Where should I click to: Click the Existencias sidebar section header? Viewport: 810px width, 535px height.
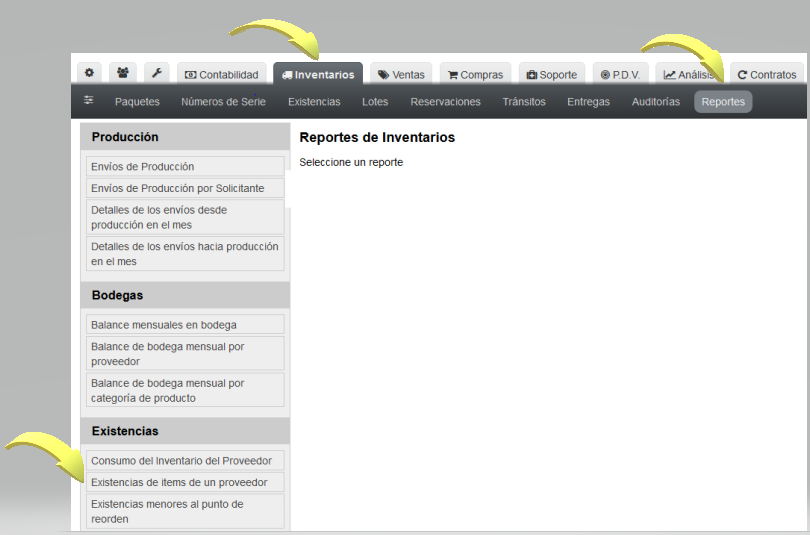185,431
